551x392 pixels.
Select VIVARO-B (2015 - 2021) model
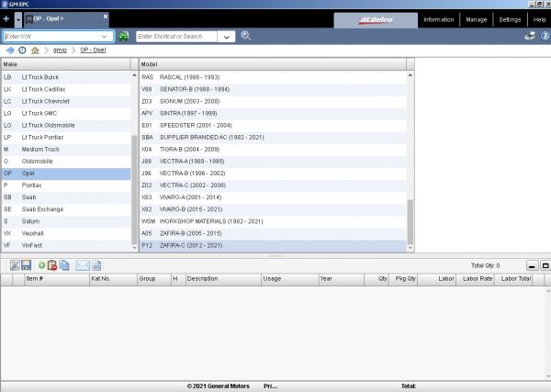273,209
